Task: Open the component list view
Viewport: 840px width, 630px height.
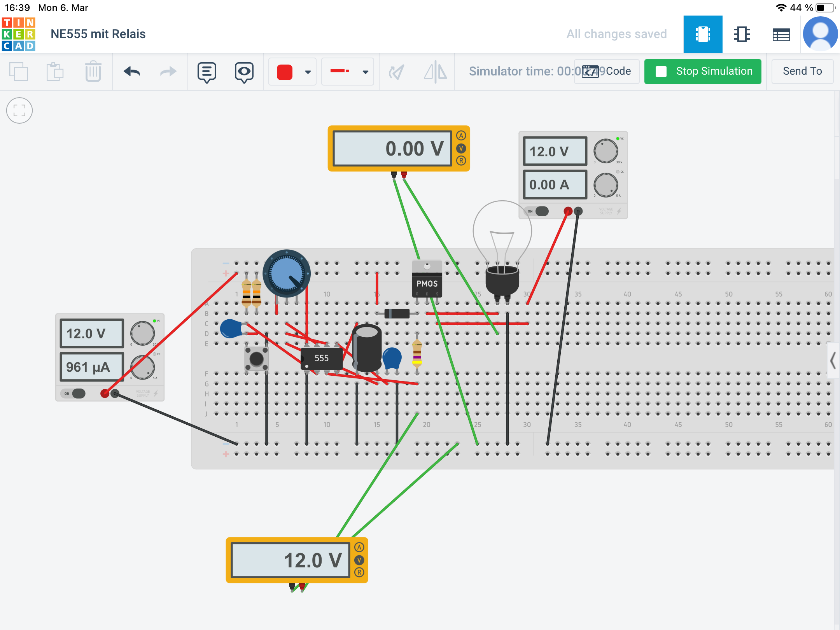Action: (781, 35)
